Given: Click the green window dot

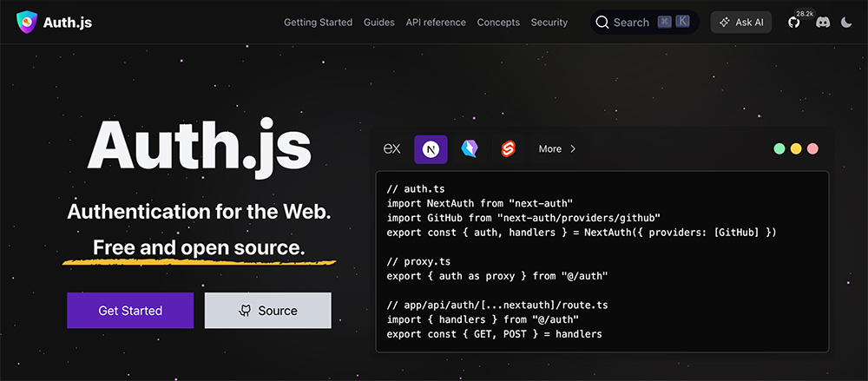Looking at the screenshot, I should point(779,149).
